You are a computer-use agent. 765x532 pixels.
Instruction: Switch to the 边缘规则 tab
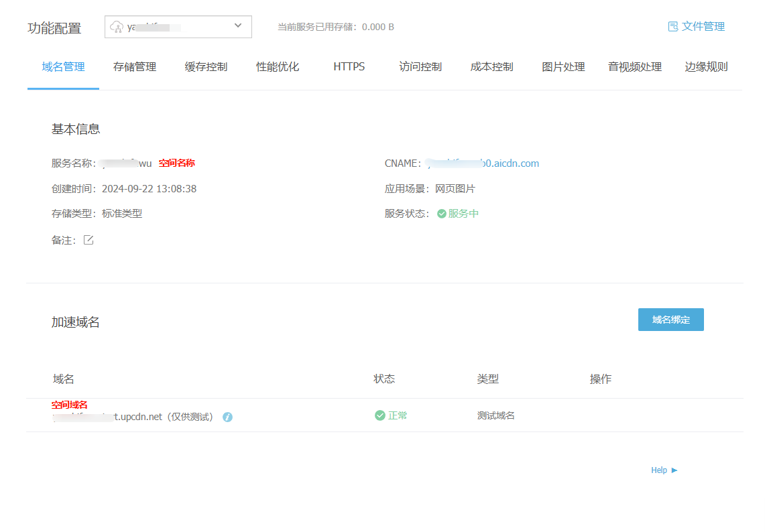point(706,67)
